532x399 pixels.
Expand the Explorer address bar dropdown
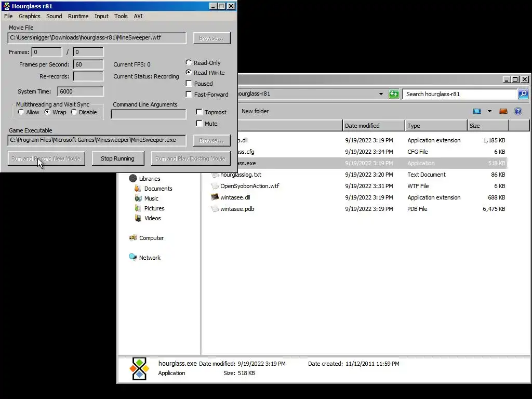381,94
